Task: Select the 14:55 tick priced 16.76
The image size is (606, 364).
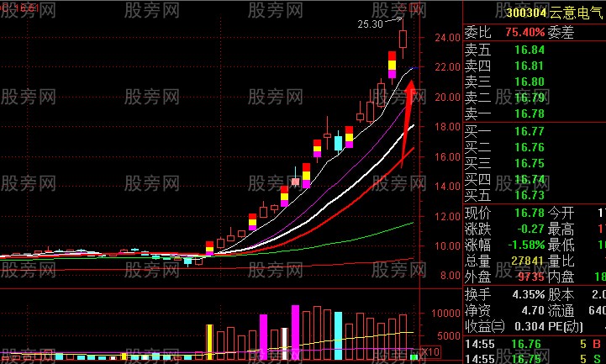Action: tap(526, 344)
